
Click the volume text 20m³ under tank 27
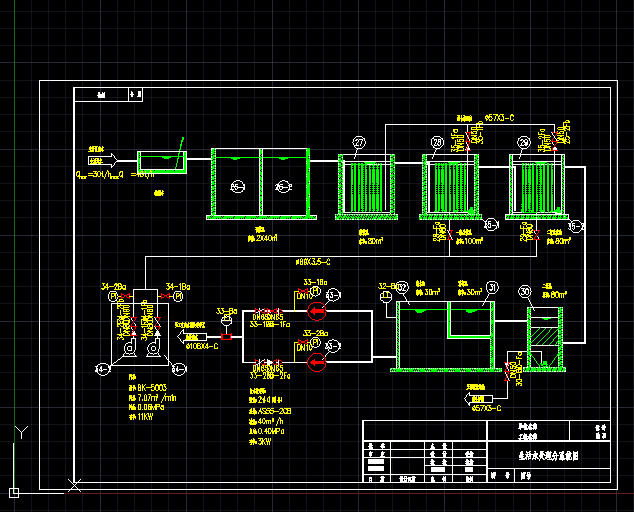coord(375,241)
